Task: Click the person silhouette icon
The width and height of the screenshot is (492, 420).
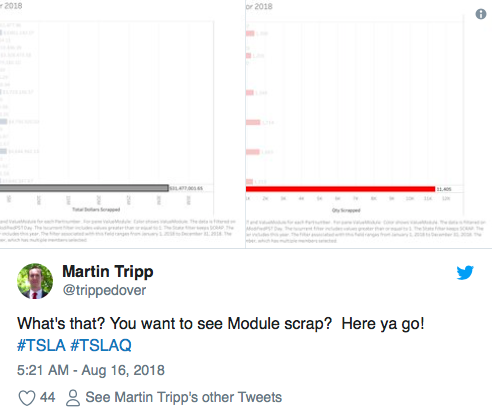Action: point(73,398)
